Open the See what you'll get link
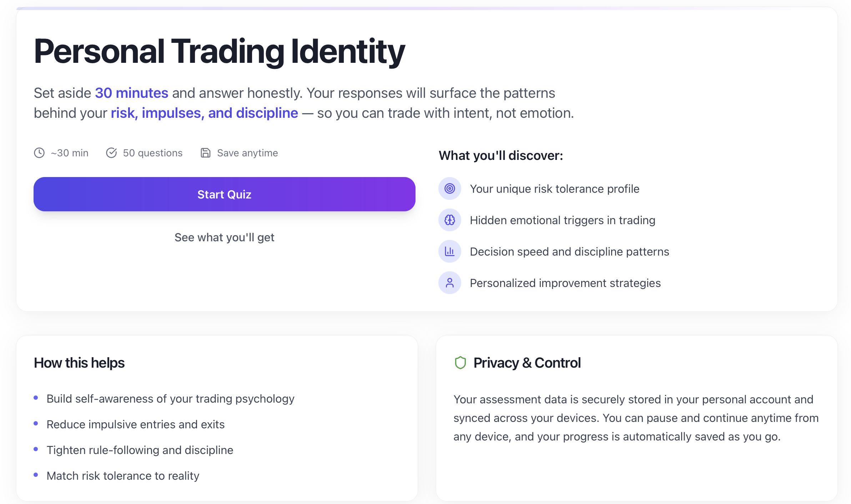This screenshot has width=851, height=504. click(224, 237)
